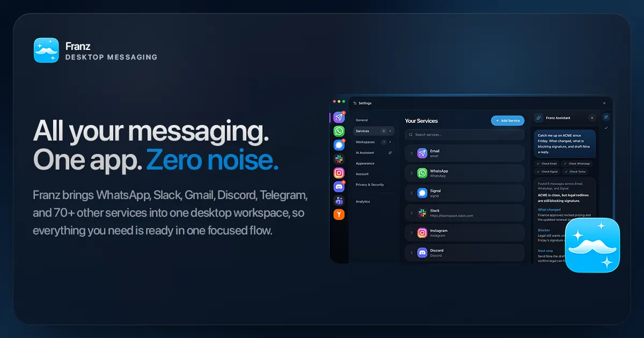This screenshot has height=338, width=644.
Task: Click the sparkle icon beside Franz Assistant title
Action: point(538,118)
